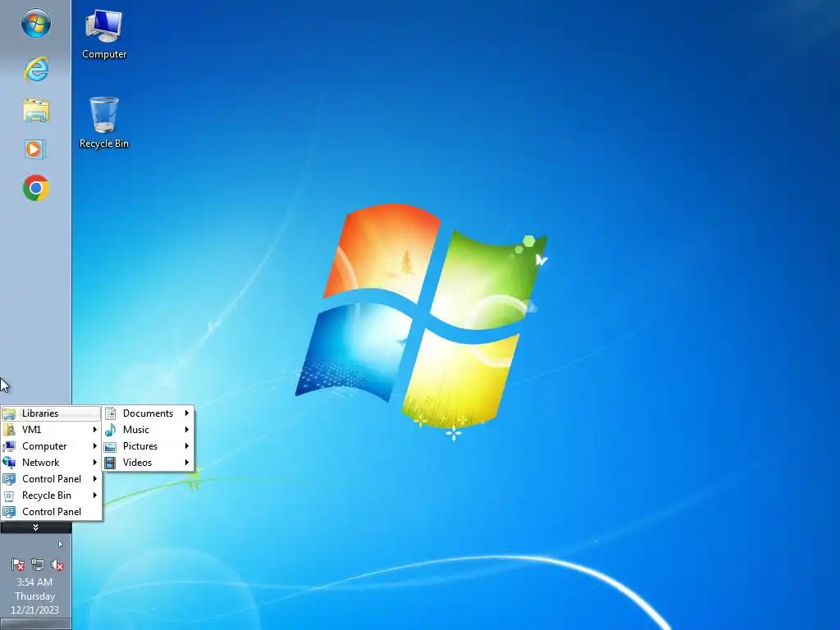Choose Recycle Bin in the Desktop toolbar menu
This screenshot has width=840, height=630.
51,495
